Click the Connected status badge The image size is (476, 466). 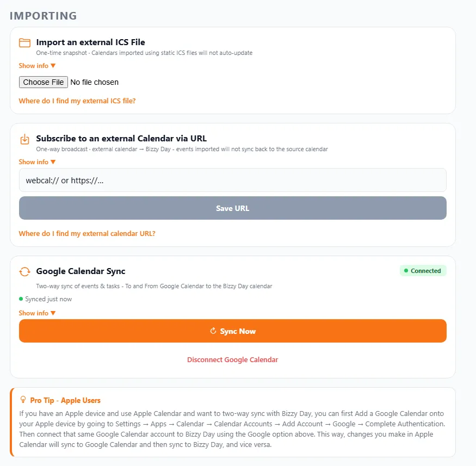[x=423, y=271]
